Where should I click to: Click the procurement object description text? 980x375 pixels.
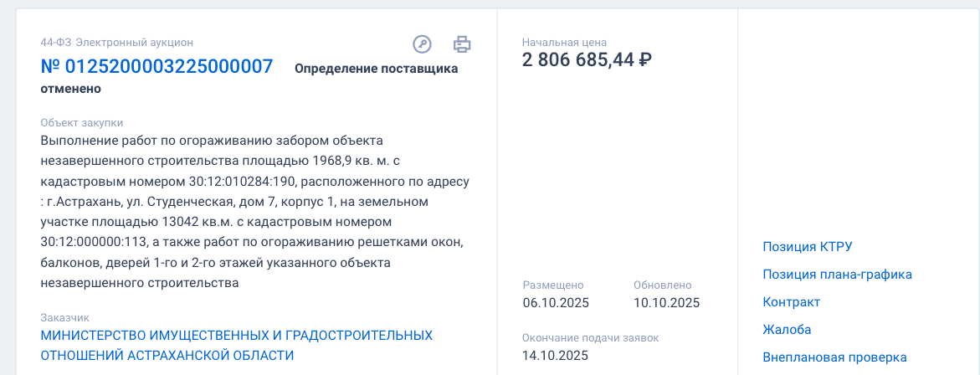pos(255,211)
